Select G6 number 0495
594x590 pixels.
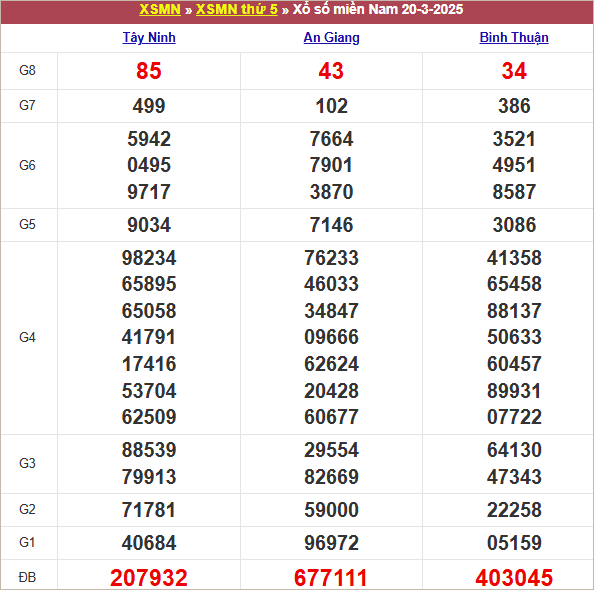pos(149,165)
